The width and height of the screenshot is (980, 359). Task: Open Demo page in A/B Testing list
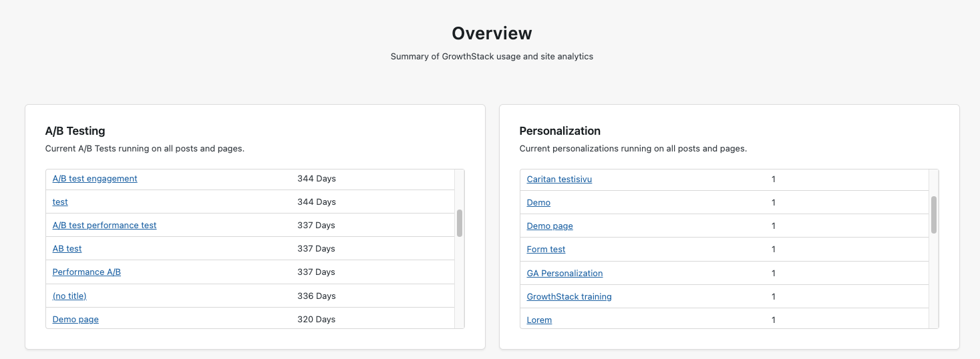pos(75,320)
